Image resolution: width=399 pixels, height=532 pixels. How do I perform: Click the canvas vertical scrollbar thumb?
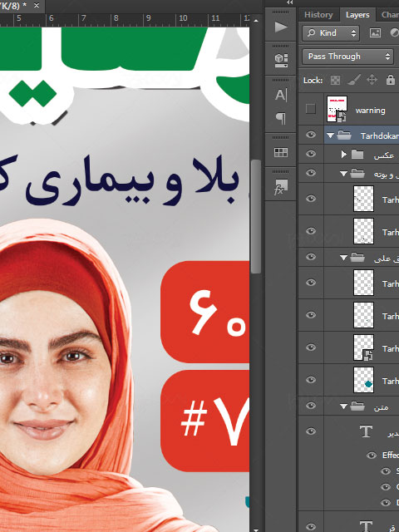tap(256, 216)
